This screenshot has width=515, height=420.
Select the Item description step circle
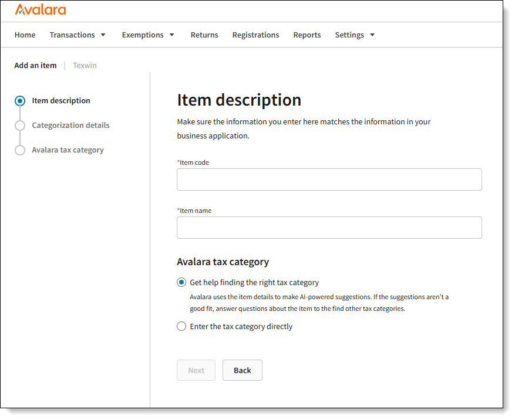(20, 101)
